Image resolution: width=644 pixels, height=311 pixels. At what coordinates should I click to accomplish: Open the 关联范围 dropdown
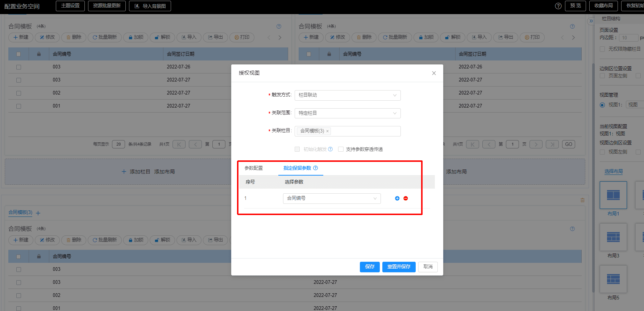(348, 113)
